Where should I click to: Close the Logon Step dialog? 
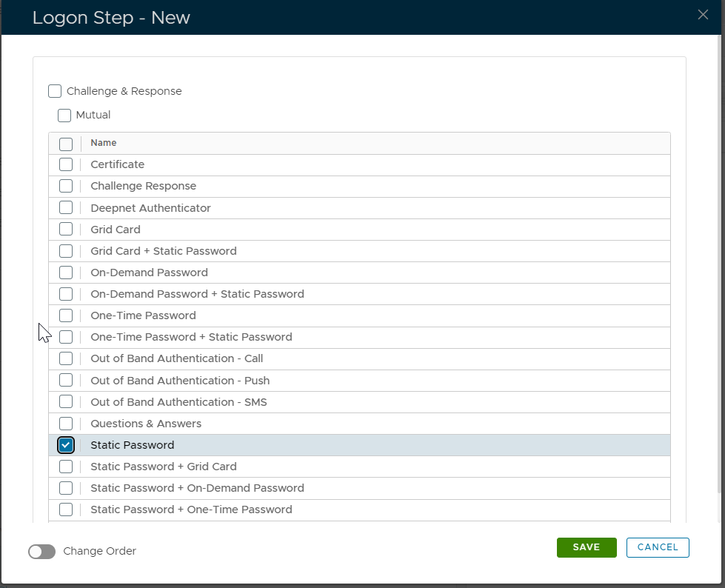[703, 15]
